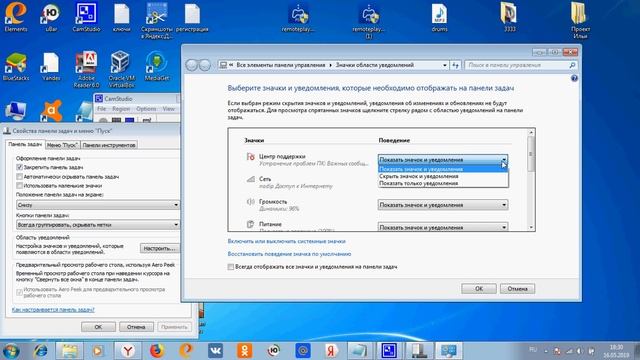Show hidden tray icons arrow

click(546, 351)
